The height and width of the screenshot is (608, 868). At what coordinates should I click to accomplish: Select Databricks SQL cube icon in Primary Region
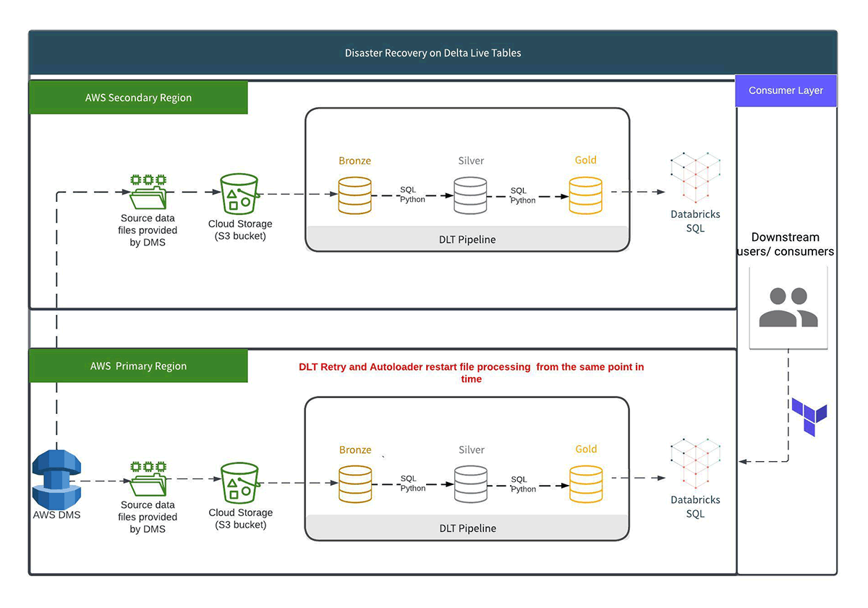click(x=696, y=464)
